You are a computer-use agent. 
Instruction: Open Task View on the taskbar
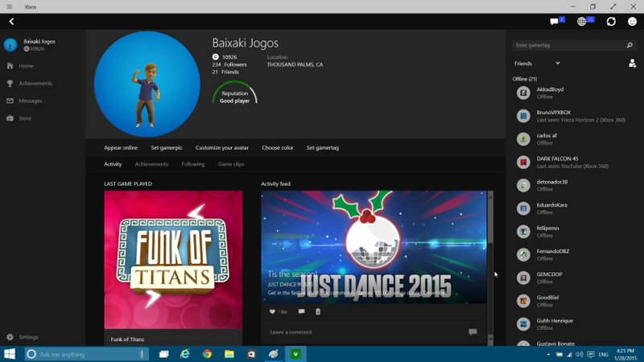pyautogui.click(x=164, y=354)
